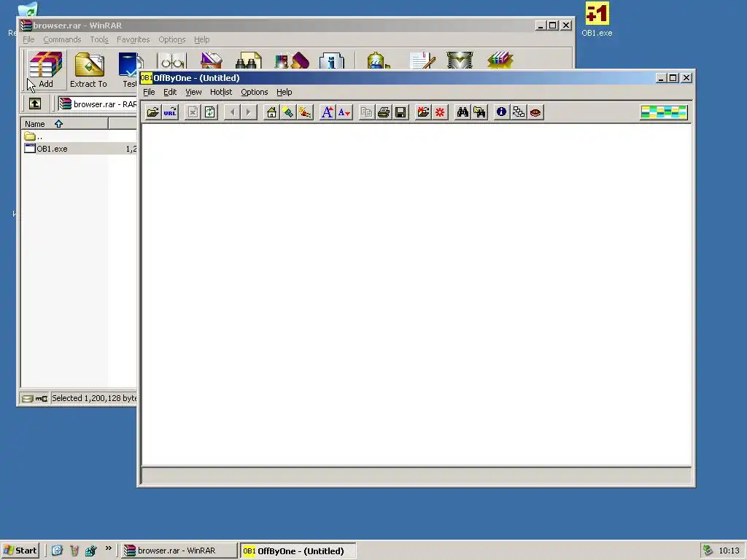The image size is (747, 560).
Task: Click the SFX books icon in WinRAR
Action: click(500, 61)
